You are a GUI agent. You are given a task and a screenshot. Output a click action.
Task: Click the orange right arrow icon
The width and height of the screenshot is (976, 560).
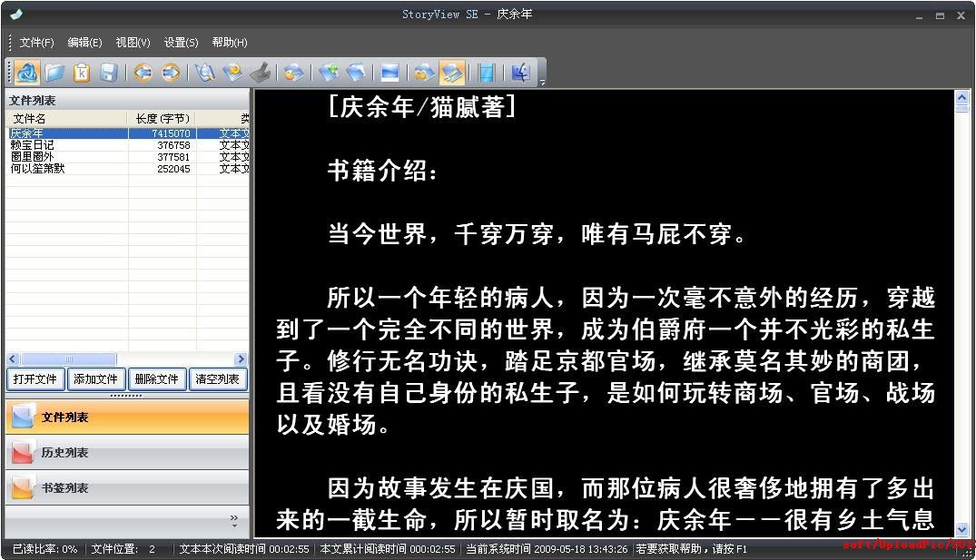pos(171,73)
